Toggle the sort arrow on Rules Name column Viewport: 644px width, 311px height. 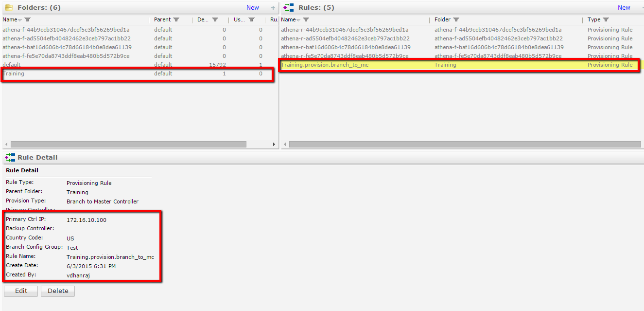(x=298, y=20)
